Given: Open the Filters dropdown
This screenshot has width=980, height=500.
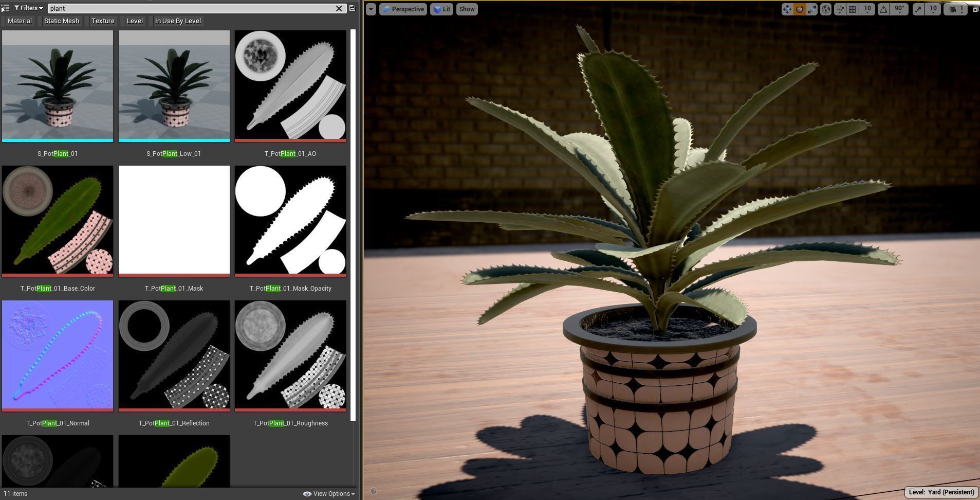Looking at the screenshot, I should click(29, 8).
